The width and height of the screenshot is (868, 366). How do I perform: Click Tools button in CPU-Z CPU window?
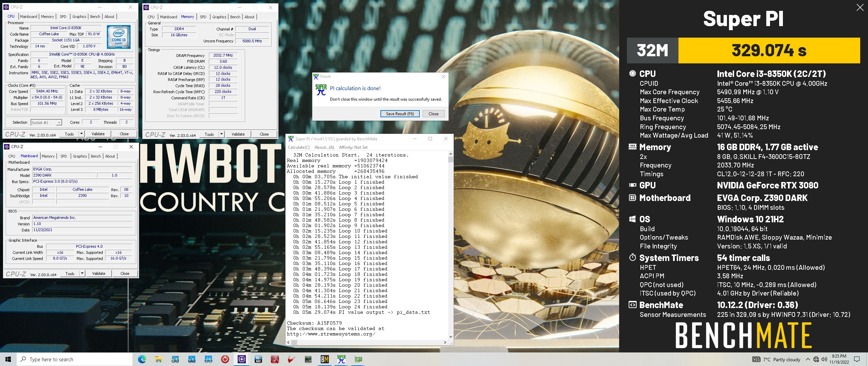tap(69, 134)
